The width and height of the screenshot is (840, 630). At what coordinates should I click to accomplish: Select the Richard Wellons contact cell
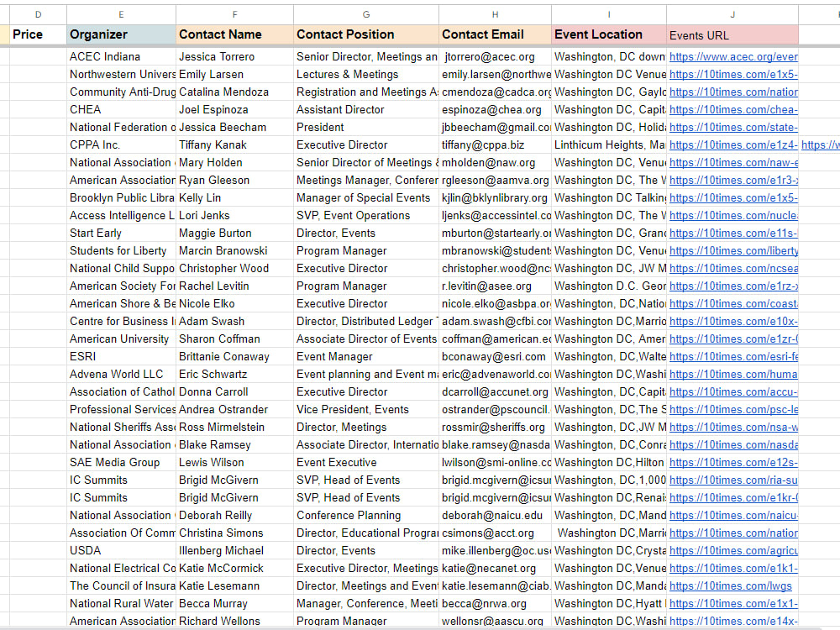tap(234, 621)
